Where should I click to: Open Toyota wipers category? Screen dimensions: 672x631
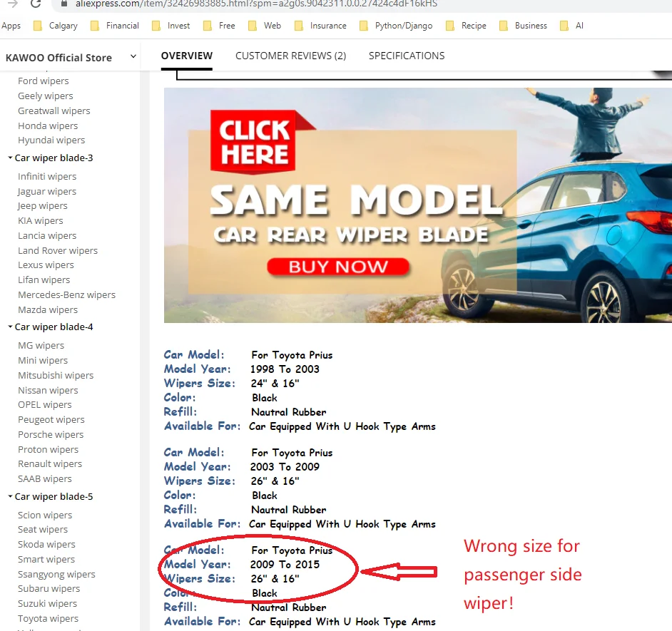[49, 619]
